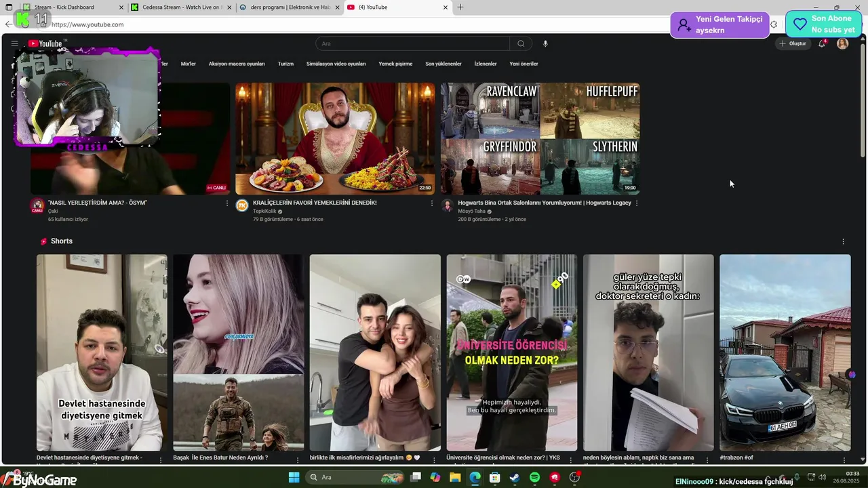This screenshot has width=868, height=488.
Task: Open TepkiKolik channel name link
Action: [x=264, y=211]
